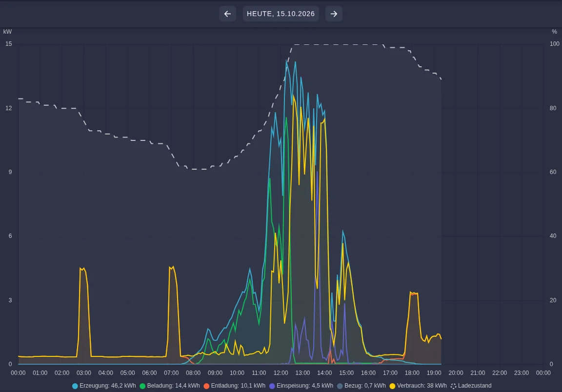Click the 15:00 time axis label
Screen dimensions: 562x392
[x=346, y=373]
